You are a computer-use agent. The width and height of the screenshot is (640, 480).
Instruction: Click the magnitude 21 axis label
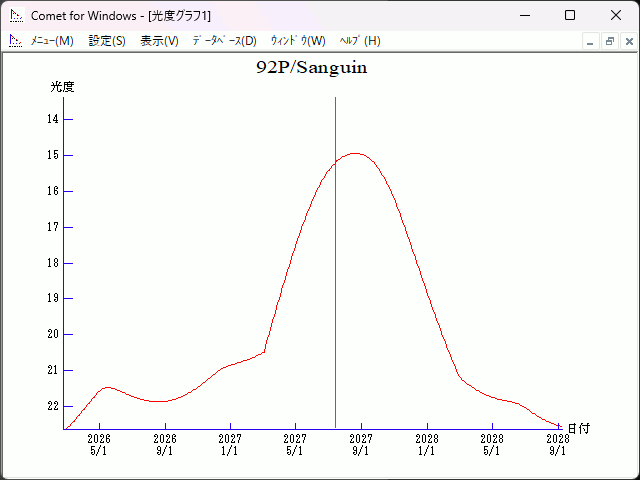53,370
